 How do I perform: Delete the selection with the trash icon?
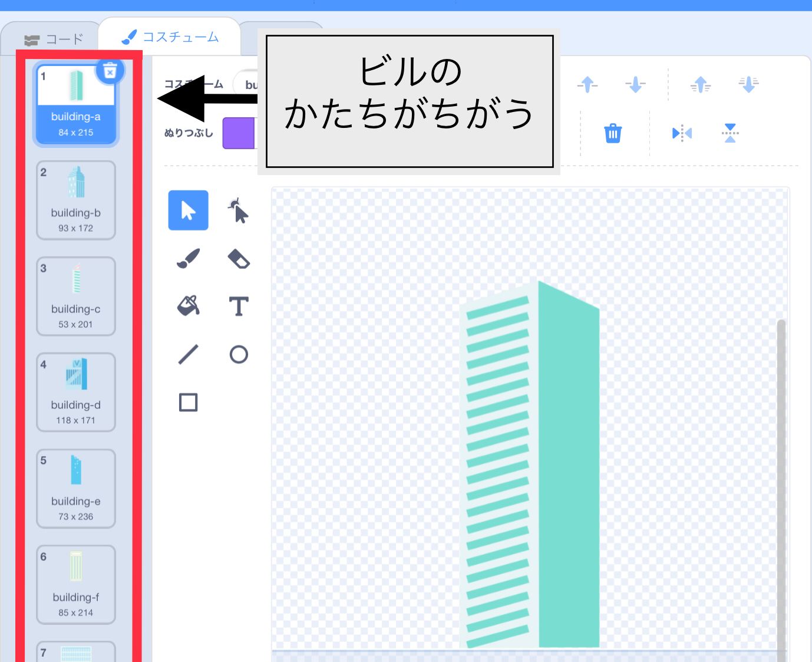tap(613, 133)
